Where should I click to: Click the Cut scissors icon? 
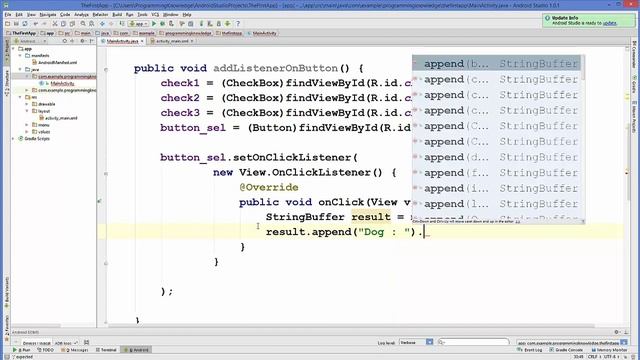[x=55, y=24]
